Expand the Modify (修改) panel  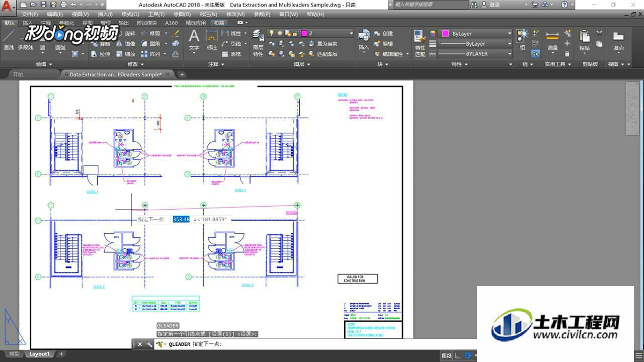pyautogui.click(x=136, y=64)
